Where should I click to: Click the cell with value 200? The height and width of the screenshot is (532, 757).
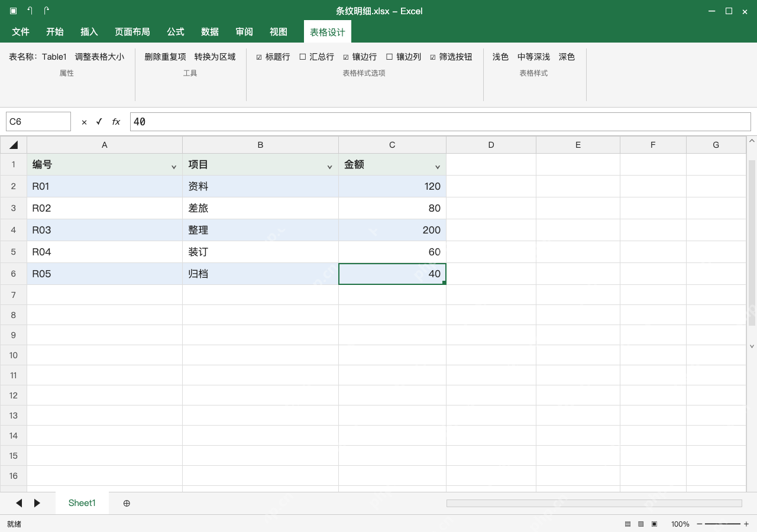coord(392,230)
